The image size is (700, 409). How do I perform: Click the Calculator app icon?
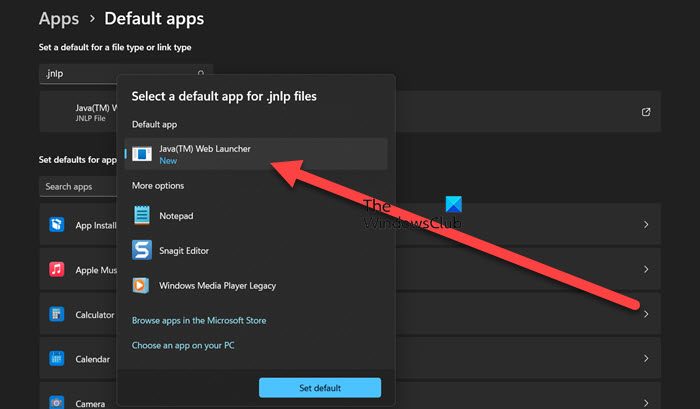57,314
